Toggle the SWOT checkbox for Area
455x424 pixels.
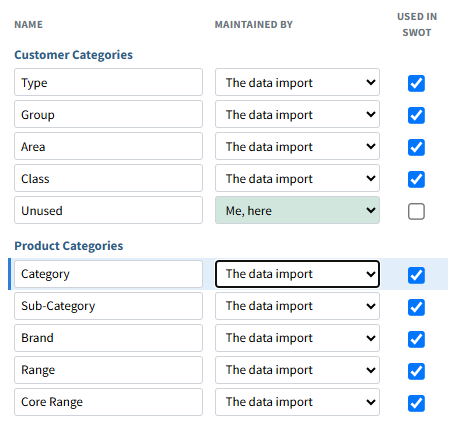click(416, 147)
